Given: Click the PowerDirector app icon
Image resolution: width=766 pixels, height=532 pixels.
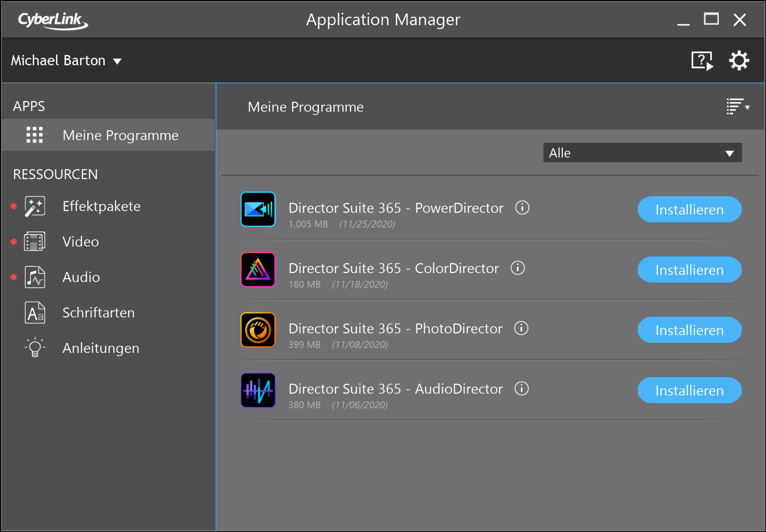Looking at the screenshot, I should (x=258, y=209).
